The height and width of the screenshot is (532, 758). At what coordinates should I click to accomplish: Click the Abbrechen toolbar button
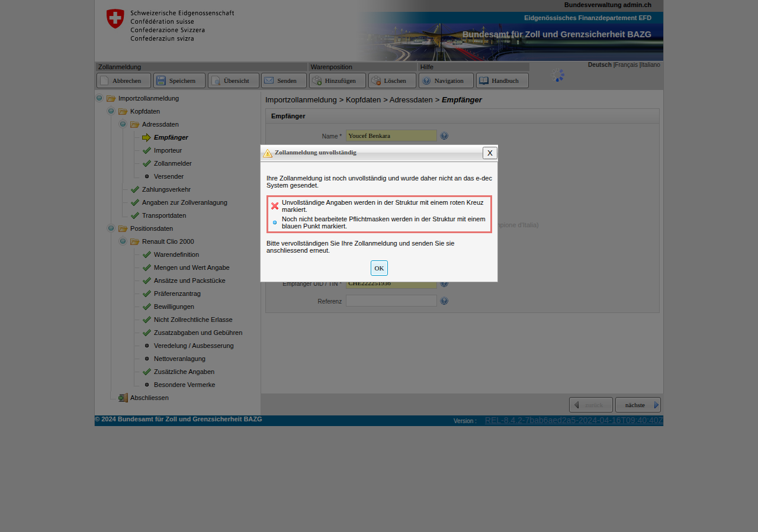coord(124,80)
